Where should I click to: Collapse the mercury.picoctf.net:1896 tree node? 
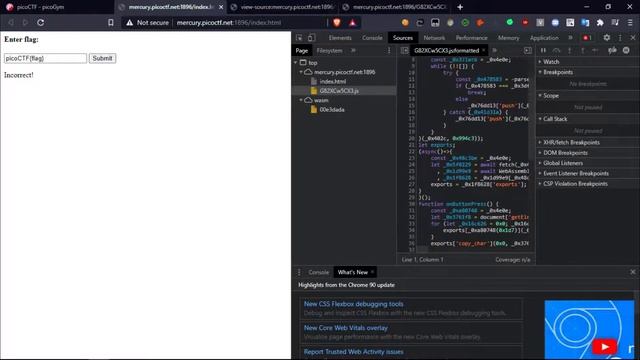(301, 72)
